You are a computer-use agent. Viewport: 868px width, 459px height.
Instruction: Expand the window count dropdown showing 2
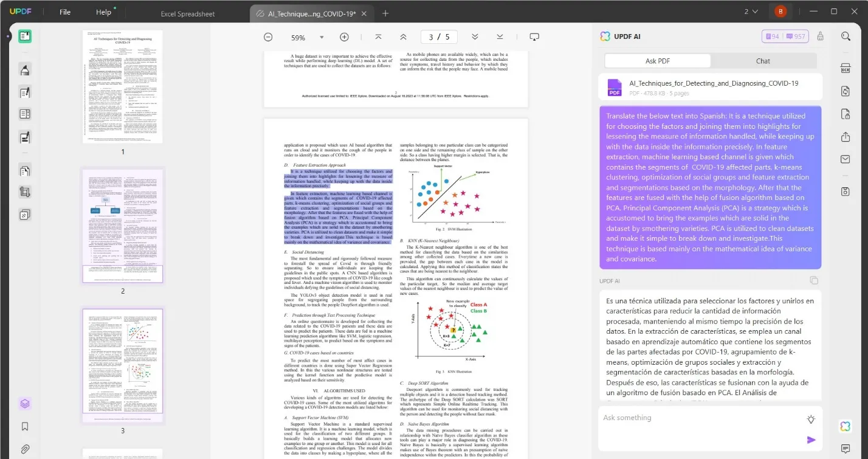click(x=751, y=12)
